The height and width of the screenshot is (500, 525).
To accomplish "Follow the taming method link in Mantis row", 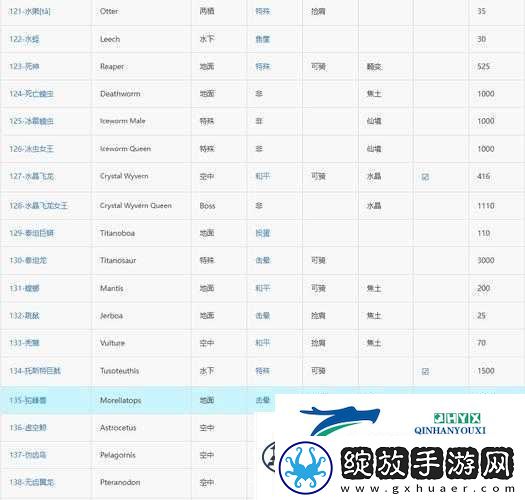I will click(x=263, y=288).
